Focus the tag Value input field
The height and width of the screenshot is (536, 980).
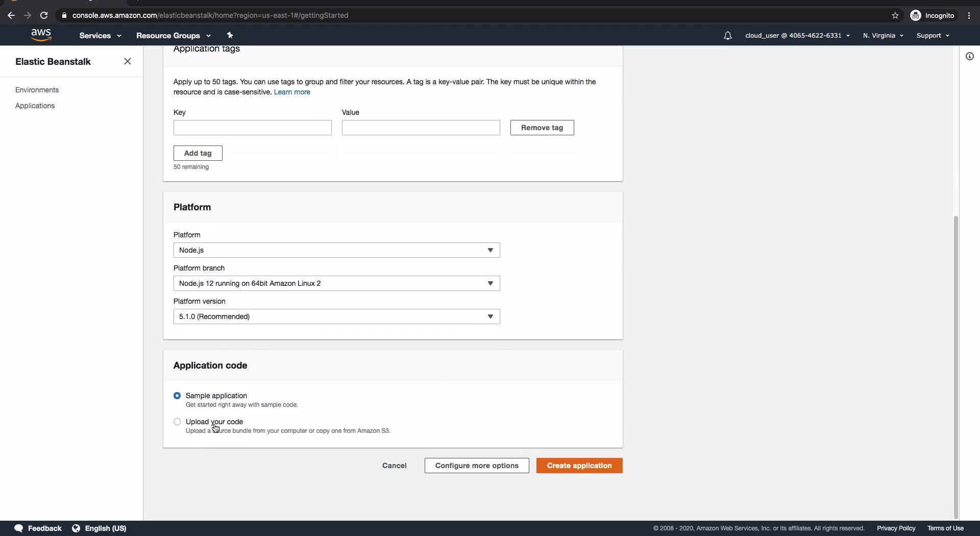421,128
